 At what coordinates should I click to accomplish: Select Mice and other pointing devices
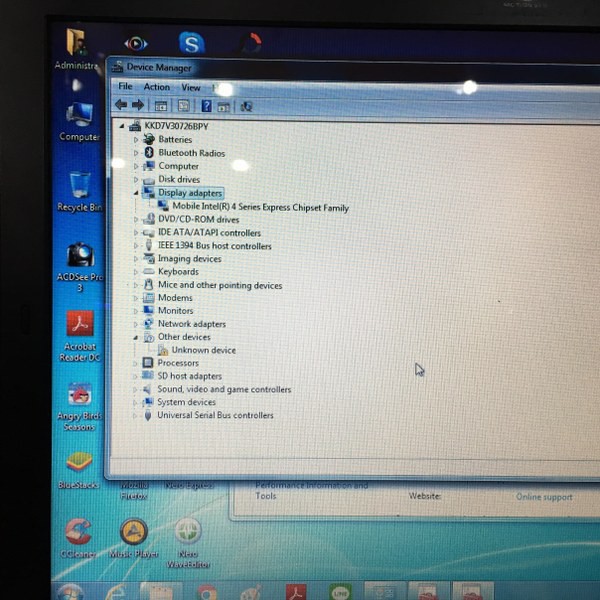(220, 285)
